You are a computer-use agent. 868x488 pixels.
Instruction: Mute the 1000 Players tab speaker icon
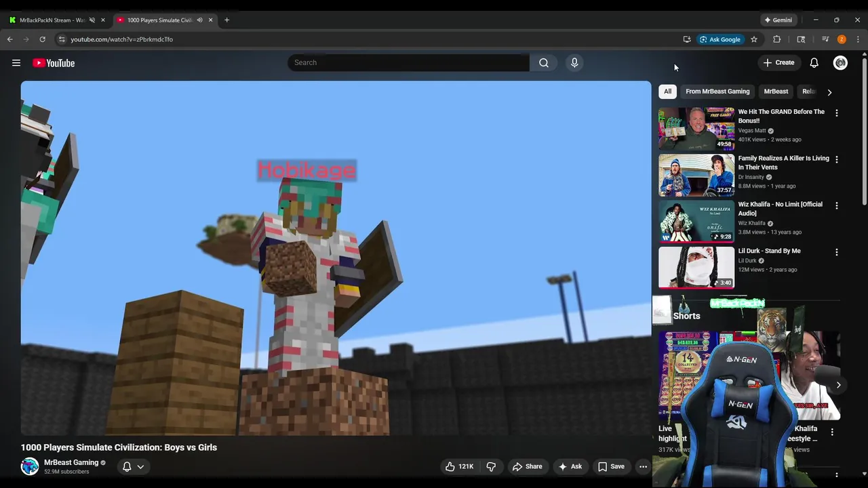pyautogui.click(x=199, y=20)
